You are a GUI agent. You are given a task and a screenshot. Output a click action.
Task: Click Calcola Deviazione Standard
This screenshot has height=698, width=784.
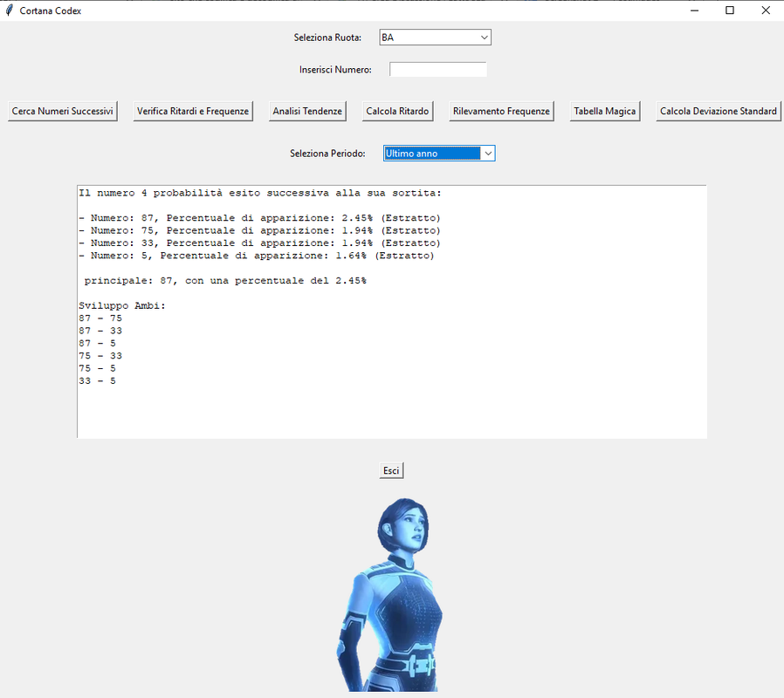click(x=719, y=111)
